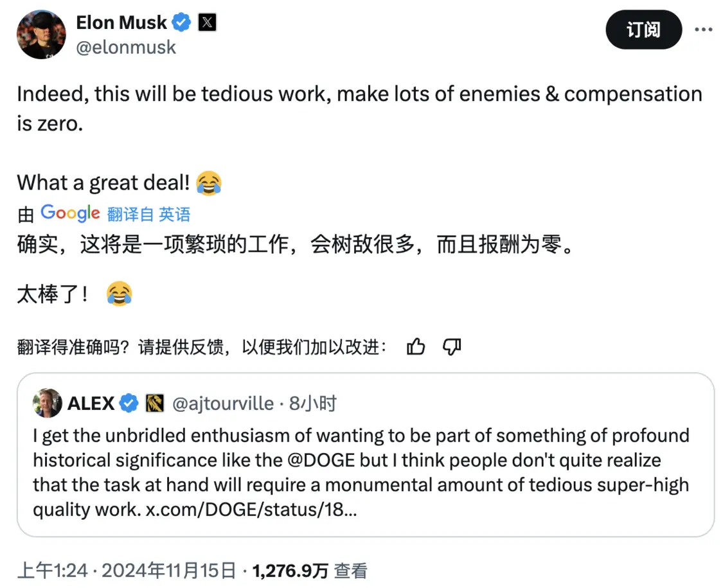Click ALEX's avatar in quoted tweet
Screen dimensions: 723x588
[47, 403]
